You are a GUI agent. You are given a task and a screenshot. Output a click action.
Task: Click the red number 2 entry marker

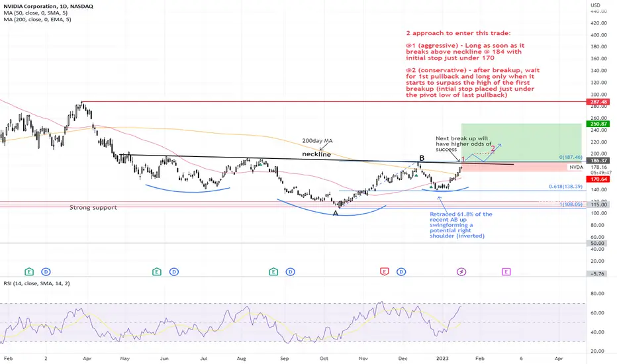493,148
